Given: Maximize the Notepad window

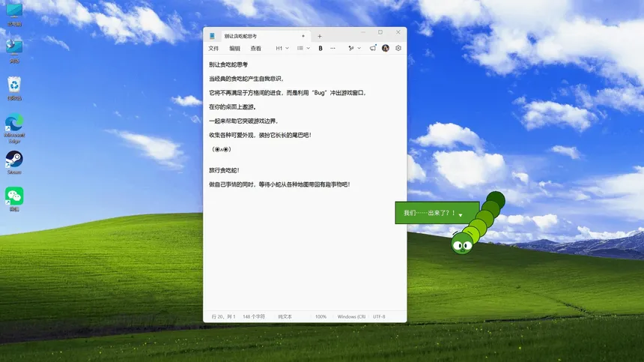Looking at the screenshot, I should pos(380,32).
